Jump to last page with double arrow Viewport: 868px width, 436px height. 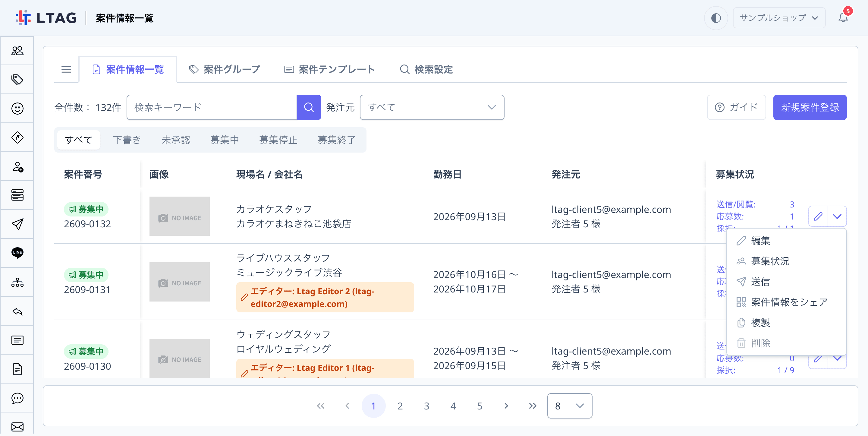point(532,406)
